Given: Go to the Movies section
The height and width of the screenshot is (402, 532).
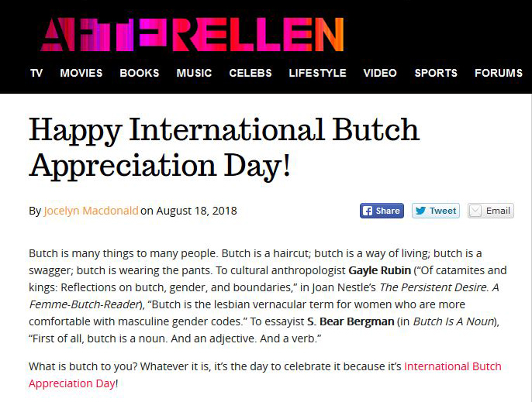Looking at the screenshot, I should (81, 73).
